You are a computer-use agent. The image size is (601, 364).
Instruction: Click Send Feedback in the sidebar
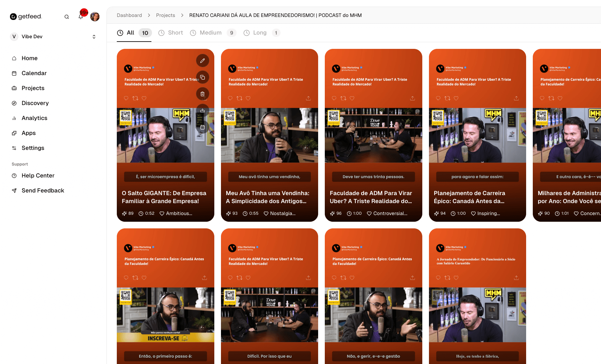pyautogui.click(x=43, y=190)
